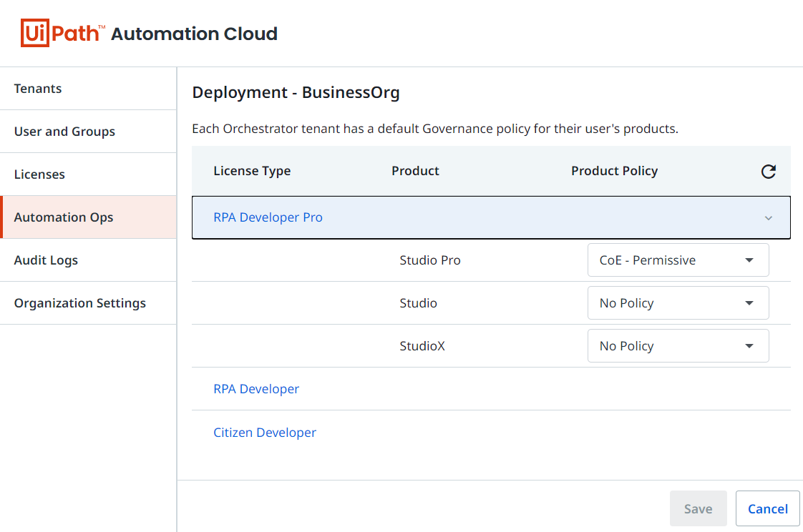Go to User and Groups
The height and width of the screenshot is (532, 803).
click(88, 132)
